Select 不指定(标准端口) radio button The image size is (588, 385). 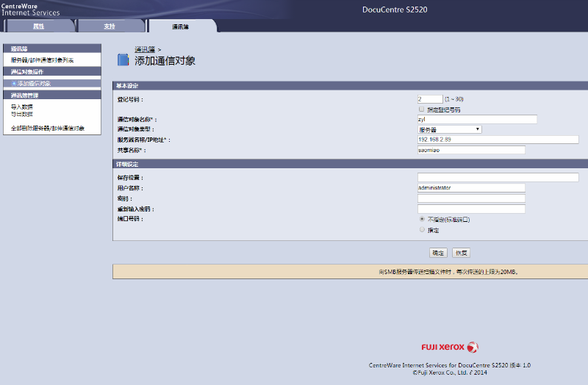pyautogui.click(x=422, y=219)
